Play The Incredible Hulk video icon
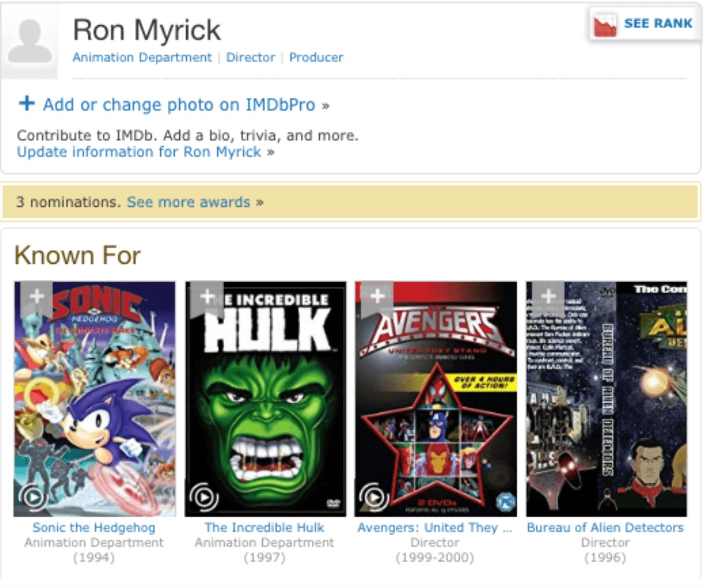This screenshot has height=588, width=703. [204, 497]
